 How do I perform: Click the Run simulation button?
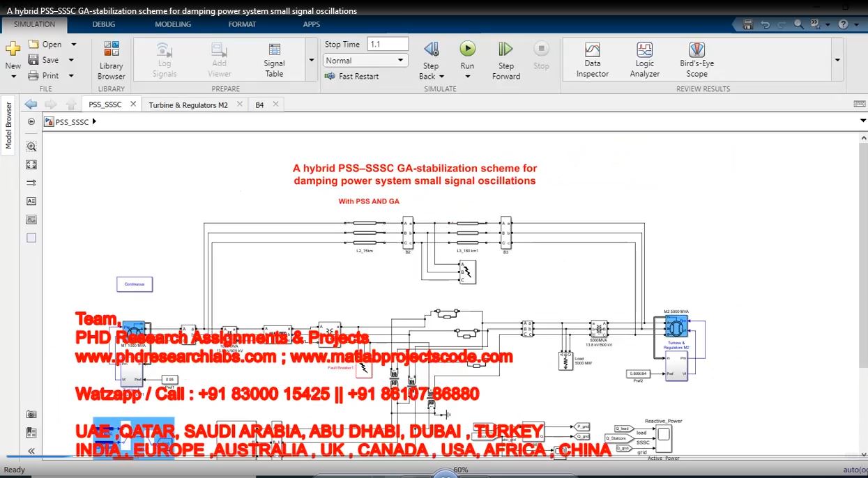(x=467, y=49)
